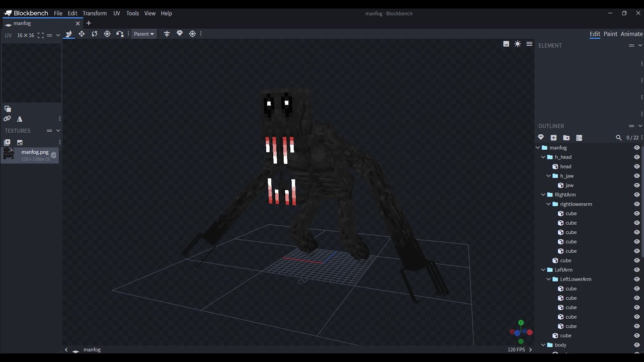Click the UV mirror icon
Viewport: 644px width, 362px height.
(20, 119)
